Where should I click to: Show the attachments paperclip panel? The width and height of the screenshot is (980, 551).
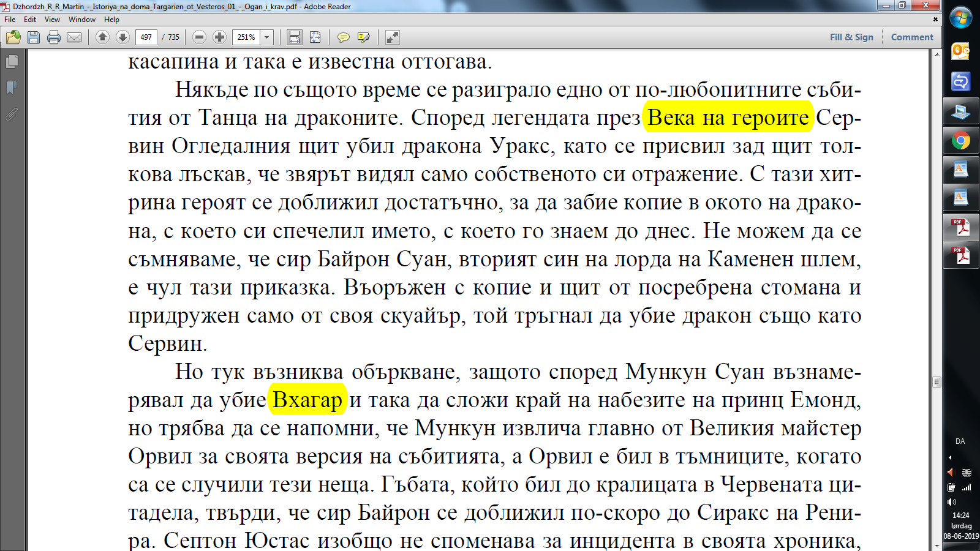click(12, 114)
